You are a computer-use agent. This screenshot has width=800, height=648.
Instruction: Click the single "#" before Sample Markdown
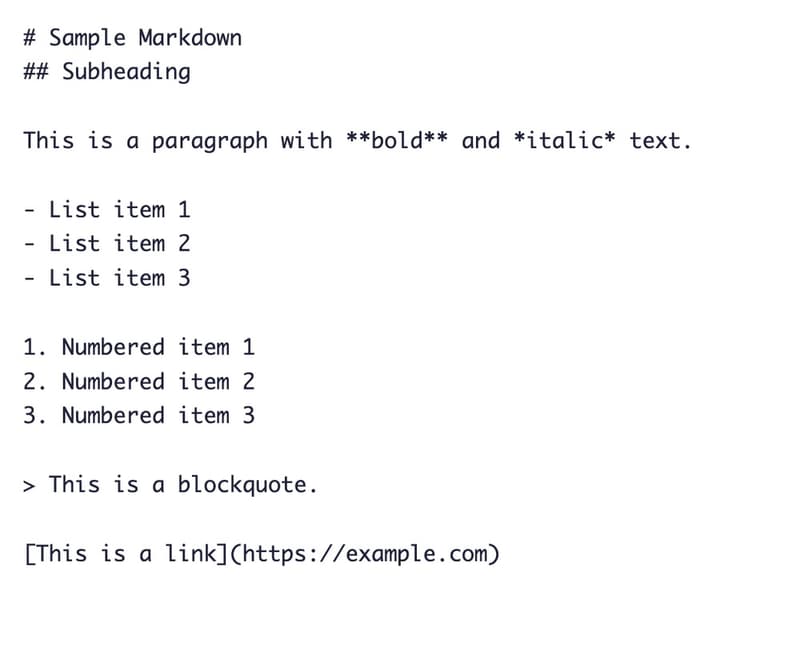(x=30, y=38)
